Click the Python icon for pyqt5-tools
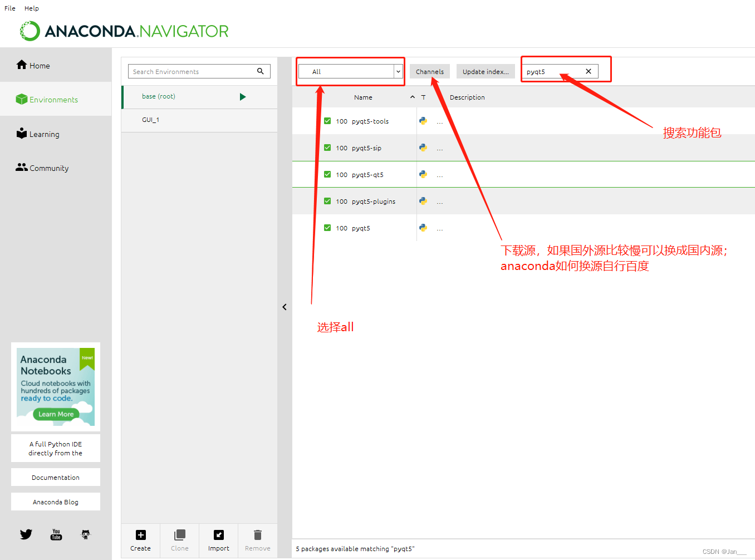This screenshot has width=755, height=560. [x=423, y=121]
